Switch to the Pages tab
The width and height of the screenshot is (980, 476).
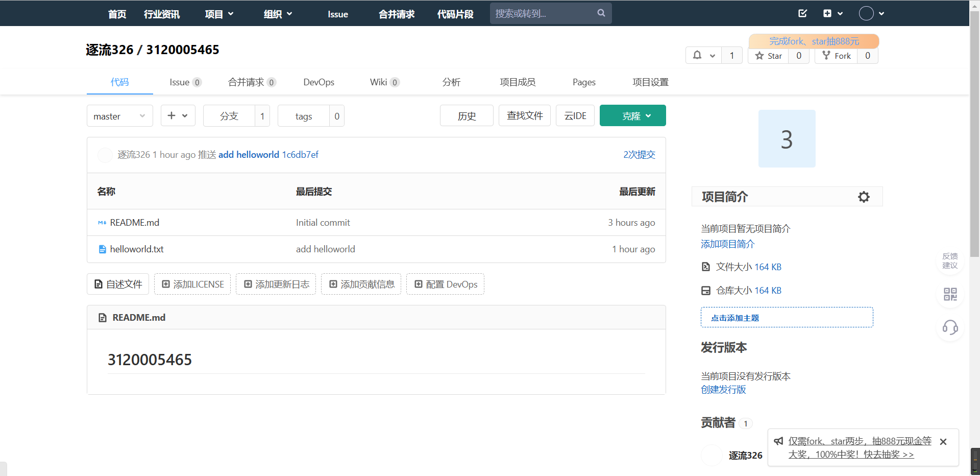coord(584,82)
